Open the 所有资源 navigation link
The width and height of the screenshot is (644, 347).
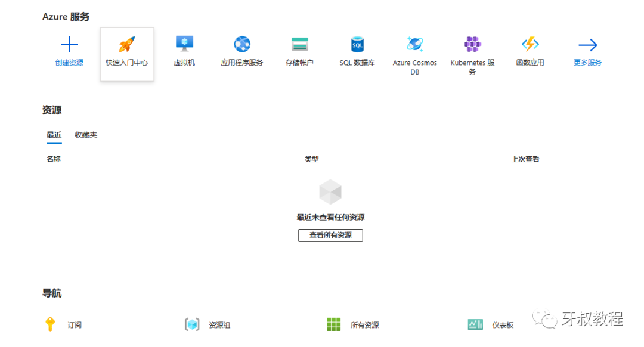pyautogui.click(x=365, y=325)
